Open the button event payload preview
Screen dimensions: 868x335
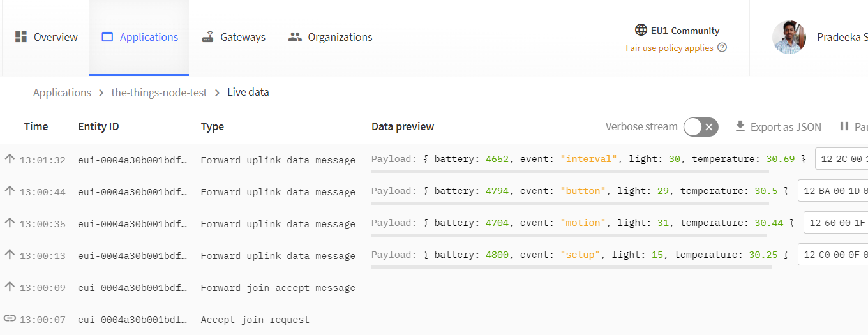pyautogui.click(x=581, y=191)
